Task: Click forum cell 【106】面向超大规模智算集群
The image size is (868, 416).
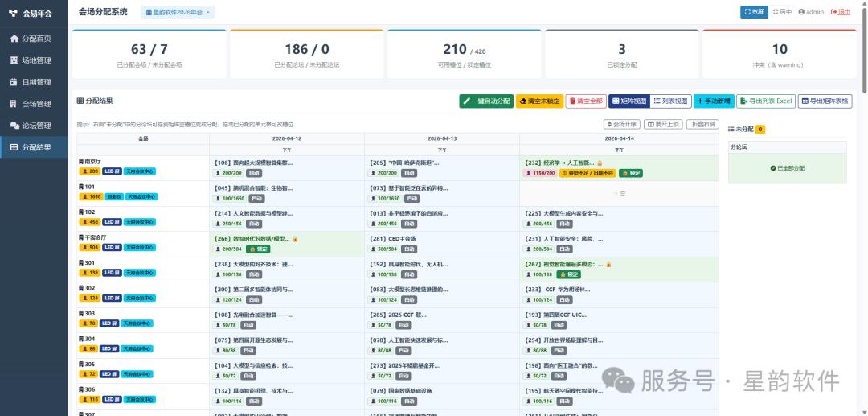Action: tap(287, 168)
